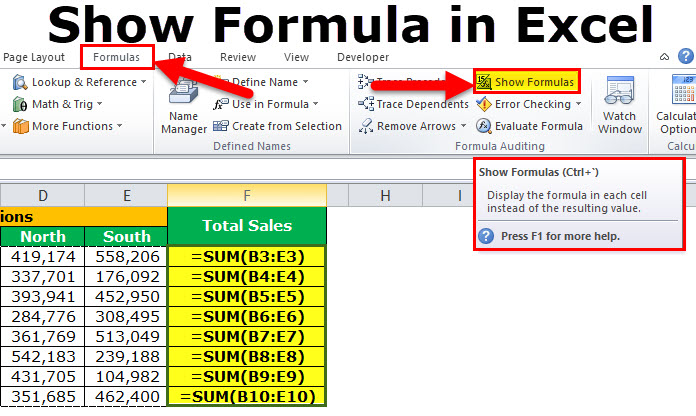Click the cell containing 513,049
696x416 pixels.
(x=126, y=337)
